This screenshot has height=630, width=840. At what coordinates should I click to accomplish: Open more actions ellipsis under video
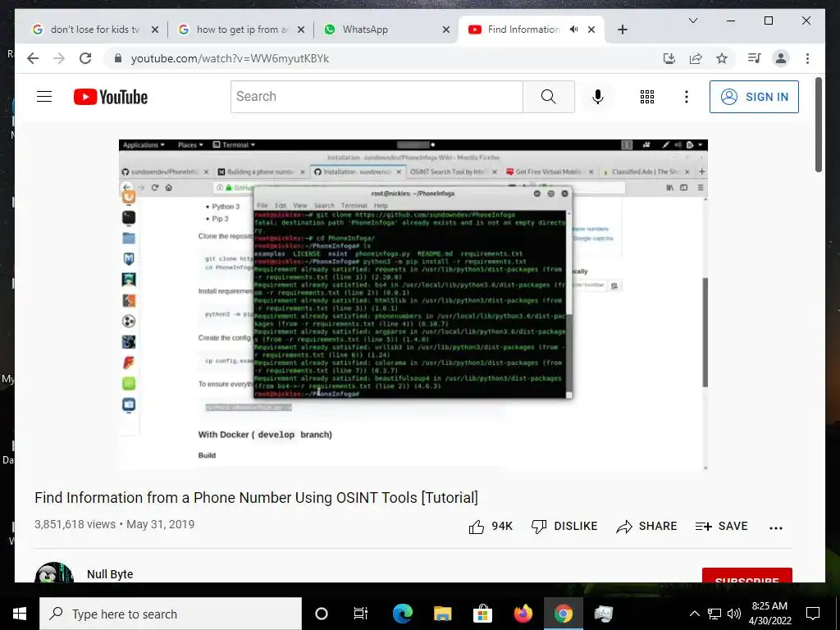point(776,527)
